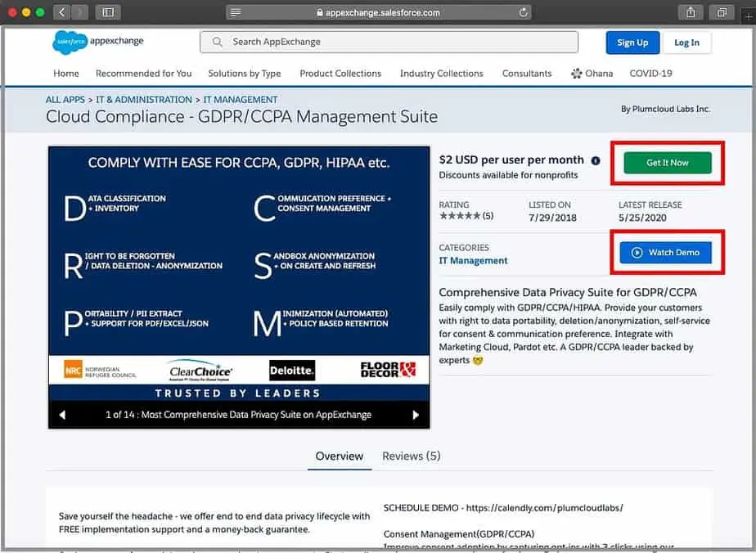Open the IT Management category link

pyautogui.click(x=473, y=261)
